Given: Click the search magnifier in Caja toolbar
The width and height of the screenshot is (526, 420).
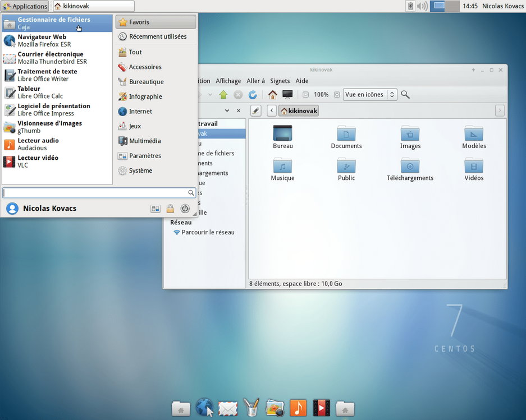Looking at the screenshot, I should 405,95.
